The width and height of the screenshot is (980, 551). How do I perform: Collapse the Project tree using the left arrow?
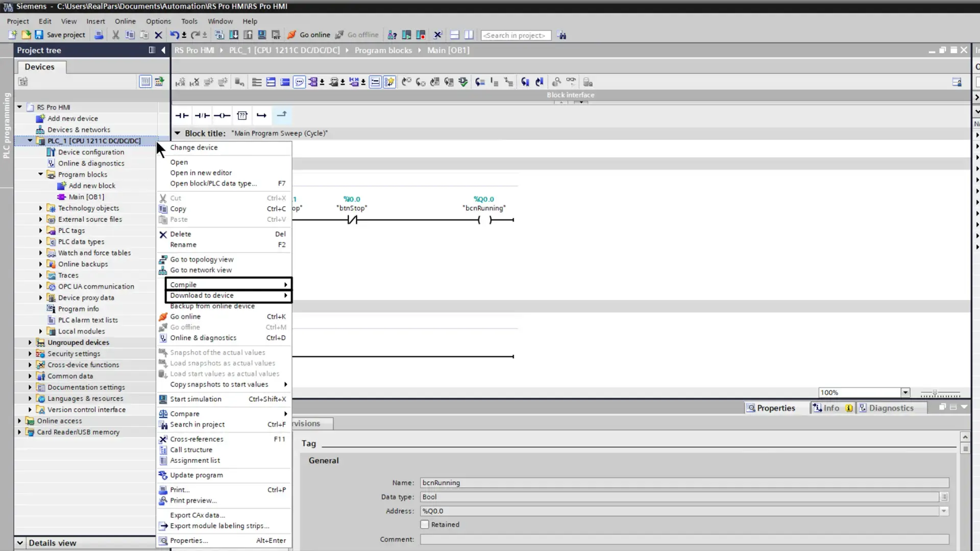pos(163,50)
